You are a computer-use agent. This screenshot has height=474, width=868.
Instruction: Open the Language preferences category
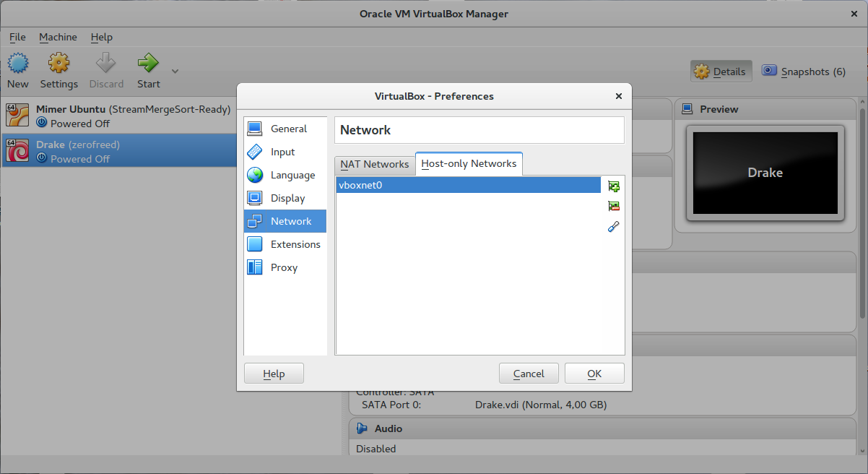285,175
